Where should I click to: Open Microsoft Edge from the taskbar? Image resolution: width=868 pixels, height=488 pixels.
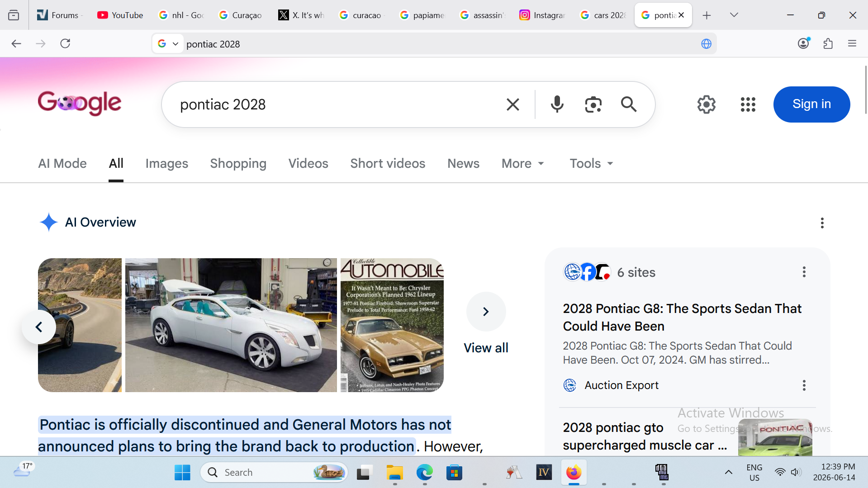424,473
